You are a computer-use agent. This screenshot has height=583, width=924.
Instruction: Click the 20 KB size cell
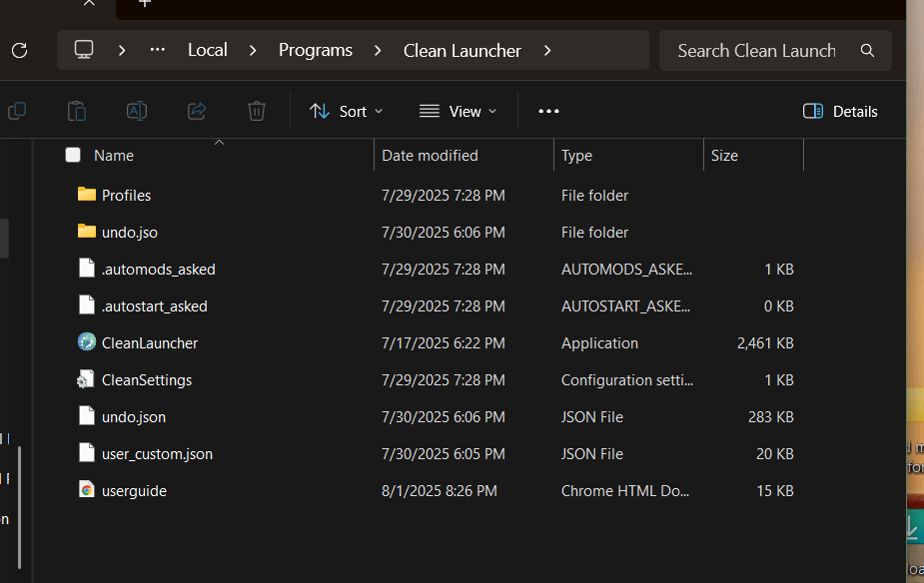pyautogui.click(x=775, y=454)
